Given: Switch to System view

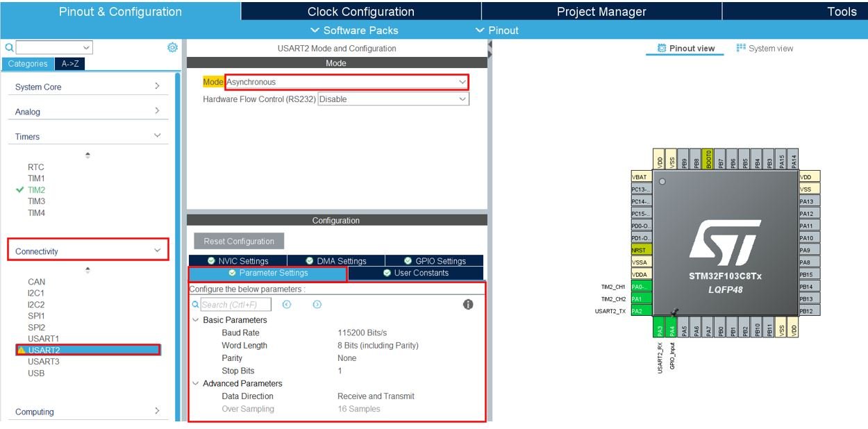Looking at the screenshot, I should click(765, 49).
